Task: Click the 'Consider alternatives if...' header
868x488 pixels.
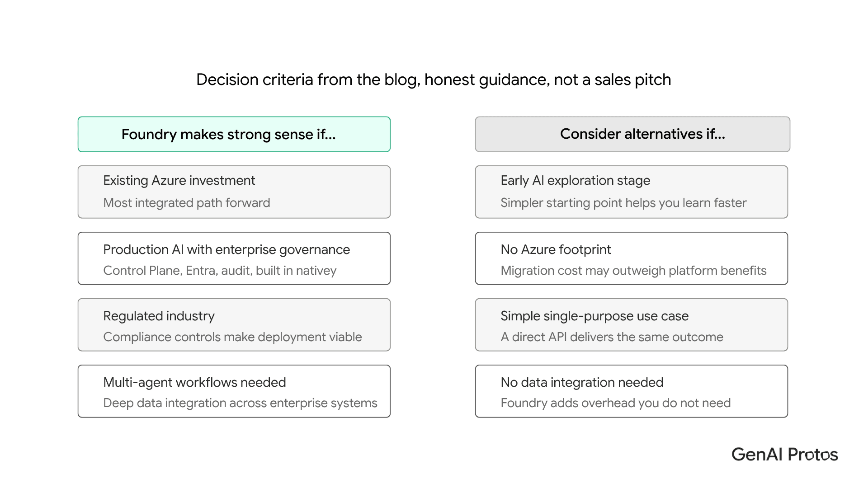Action: (632, 134)
